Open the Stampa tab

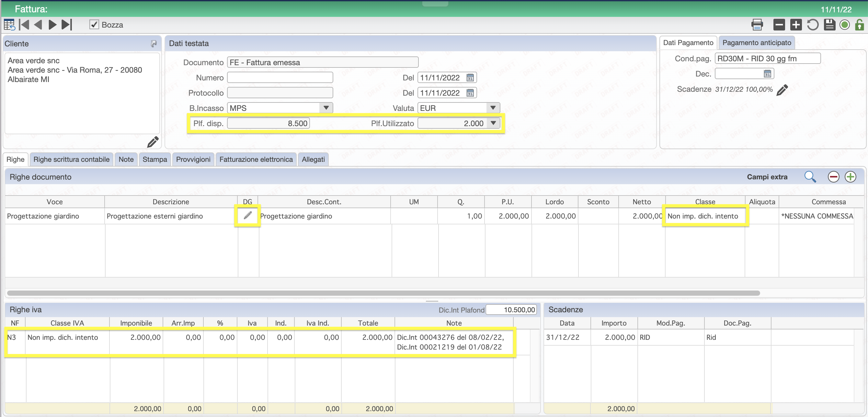[155, 159]
